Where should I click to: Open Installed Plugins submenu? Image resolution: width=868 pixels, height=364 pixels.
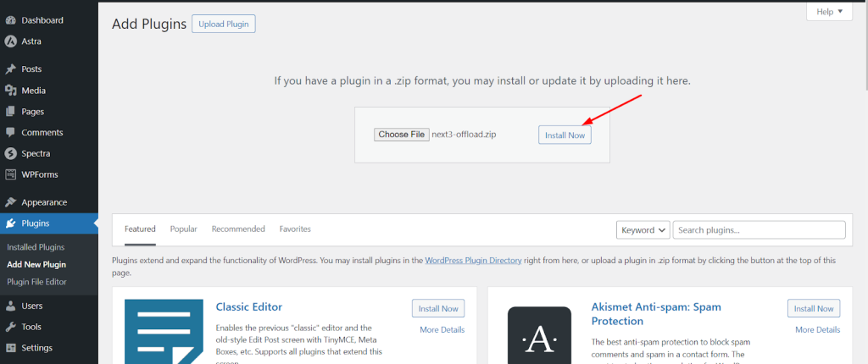point(36,247)
